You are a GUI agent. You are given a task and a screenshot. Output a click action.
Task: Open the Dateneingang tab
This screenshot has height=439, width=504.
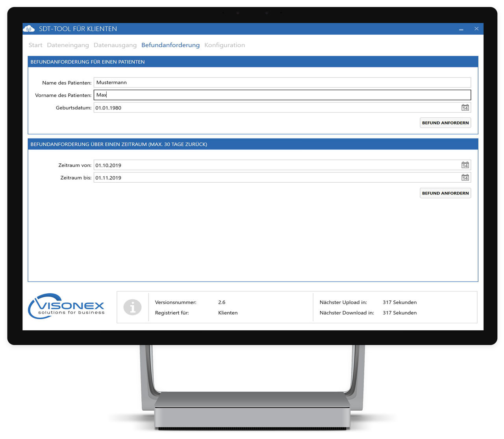[x=68, y=45]
